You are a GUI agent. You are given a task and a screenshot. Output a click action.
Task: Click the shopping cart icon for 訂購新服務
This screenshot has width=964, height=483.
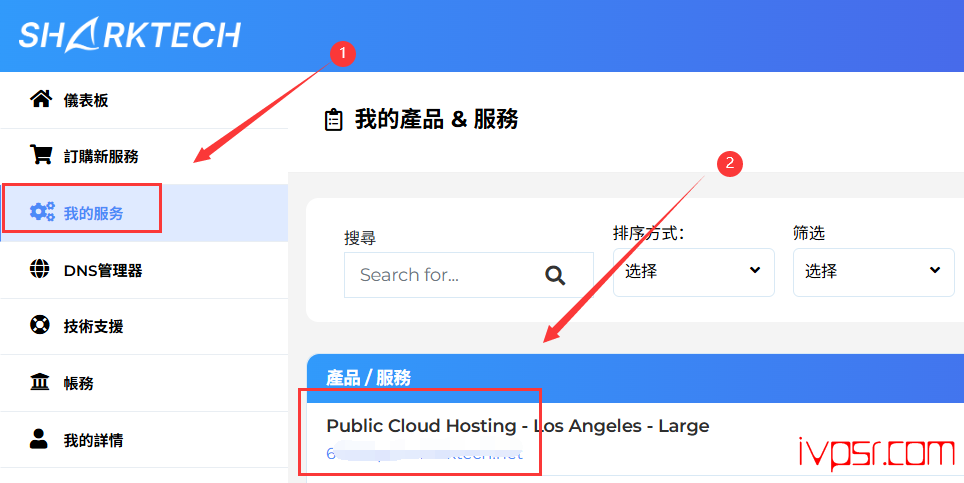click(x=41, y=155)
